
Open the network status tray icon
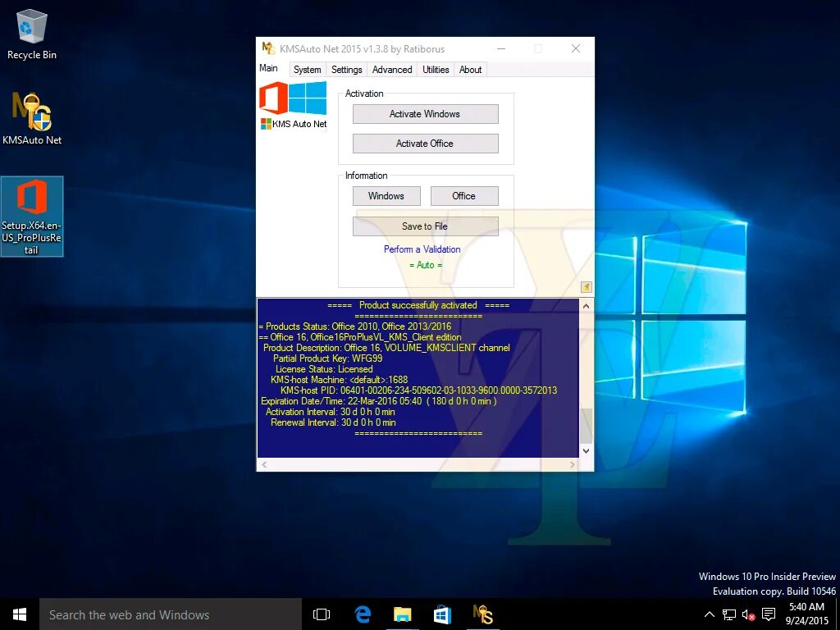point(728,614)
